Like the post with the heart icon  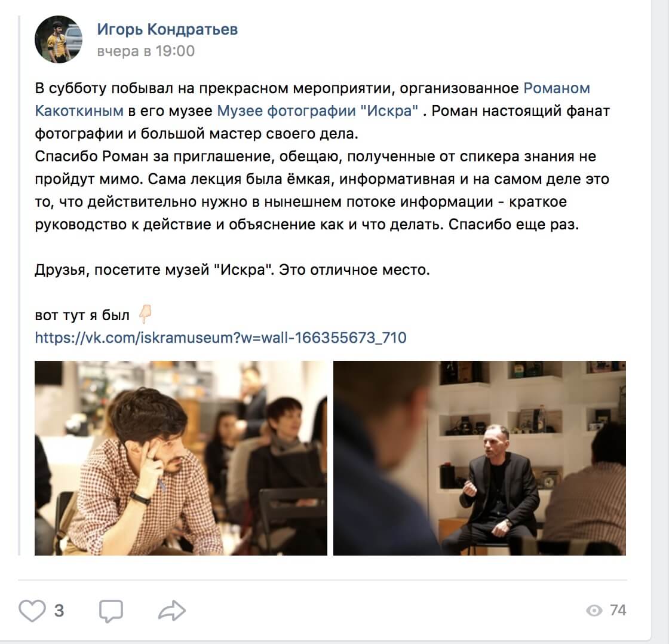32,611
